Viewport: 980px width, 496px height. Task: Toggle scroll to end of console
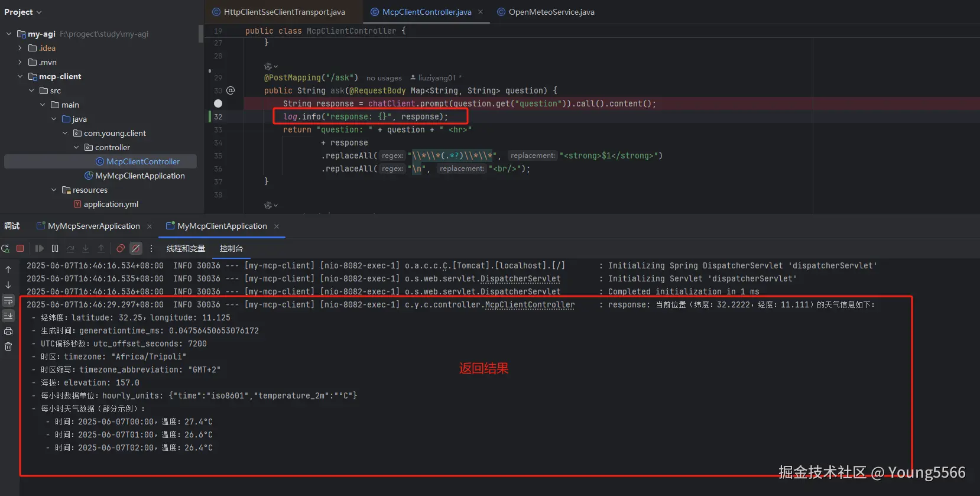tap(8, 316)
